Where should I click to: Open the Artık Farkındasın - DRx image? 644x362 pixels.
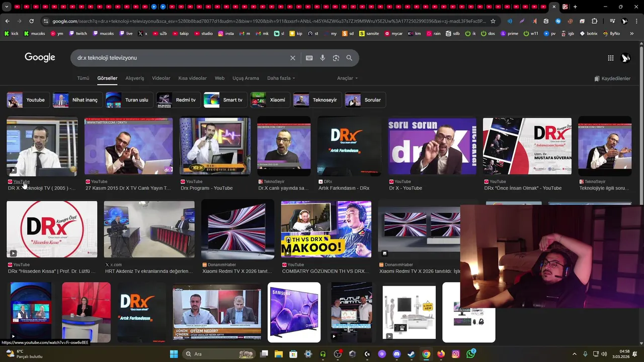[x=349, y=146]
